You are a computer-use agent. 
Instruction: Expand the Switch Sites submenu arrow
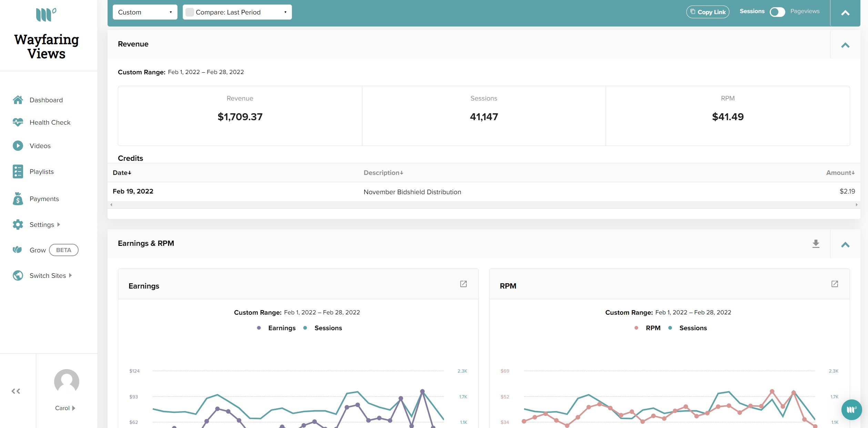point(70,275)
